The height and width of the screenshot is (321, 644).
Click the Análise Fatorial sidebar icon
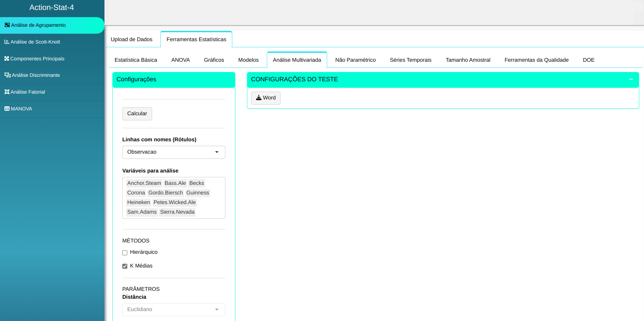coord(7,92)
